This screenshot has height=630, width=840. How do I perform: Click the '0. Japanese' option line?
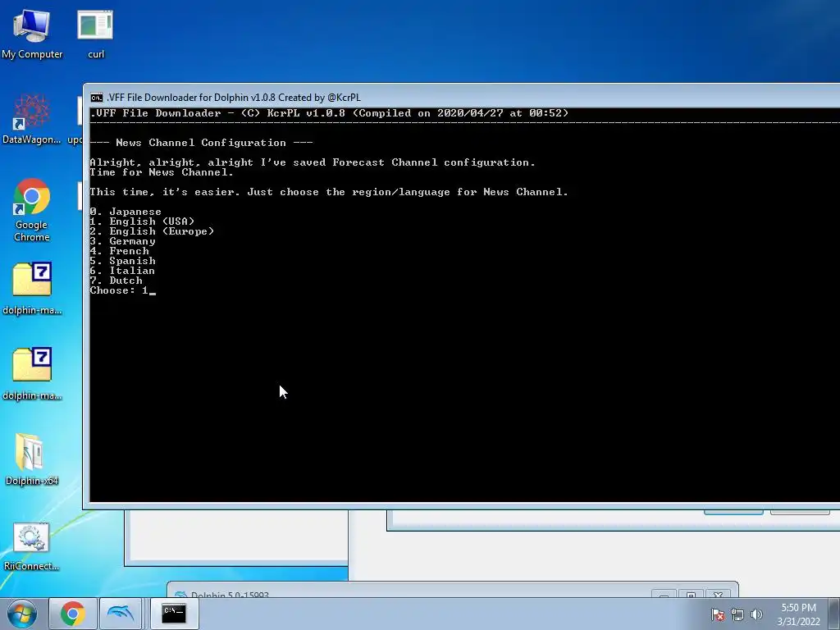pos(126,212)
